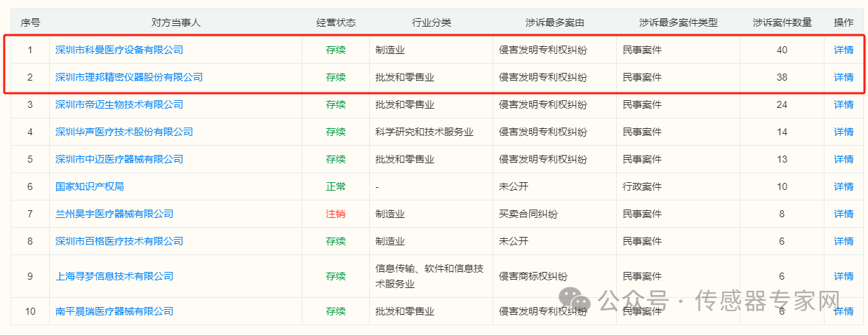
Task: View 详情 for the 国家知识产权局 row
Action: [x=843, y=186]
